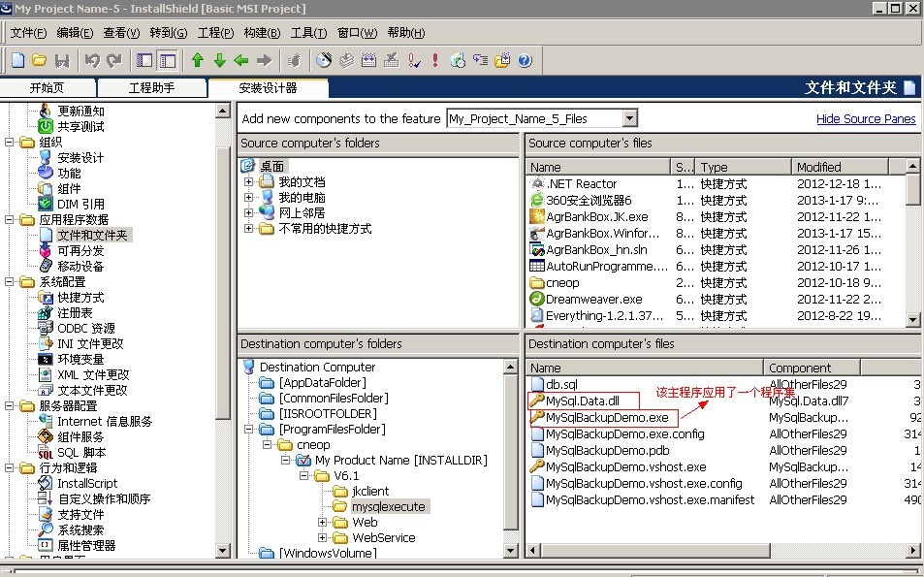Sort source files by Name column
This screenshot has width=924, height=577.
tap(599, 167)
